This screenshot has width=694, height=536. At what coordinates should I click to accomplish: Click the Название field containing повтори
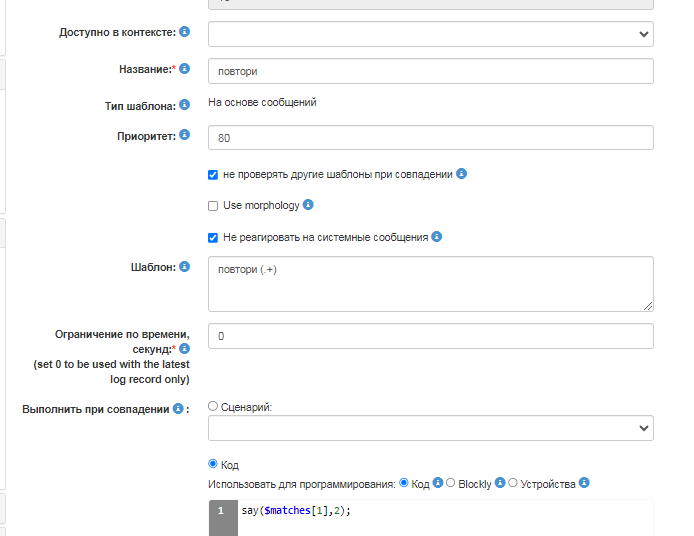tap(431, 71)
